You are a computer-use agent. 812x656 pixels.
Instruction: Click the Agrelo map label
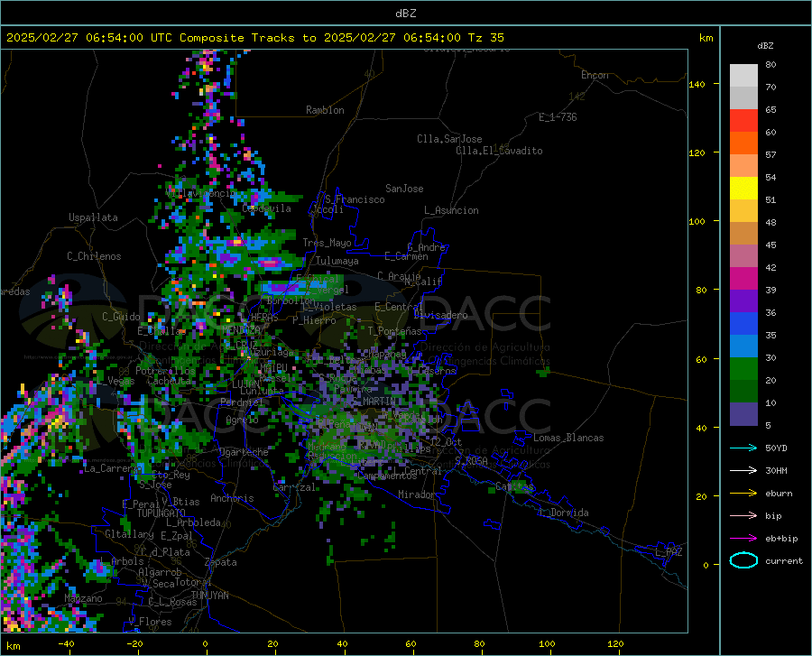click(242, 420)
